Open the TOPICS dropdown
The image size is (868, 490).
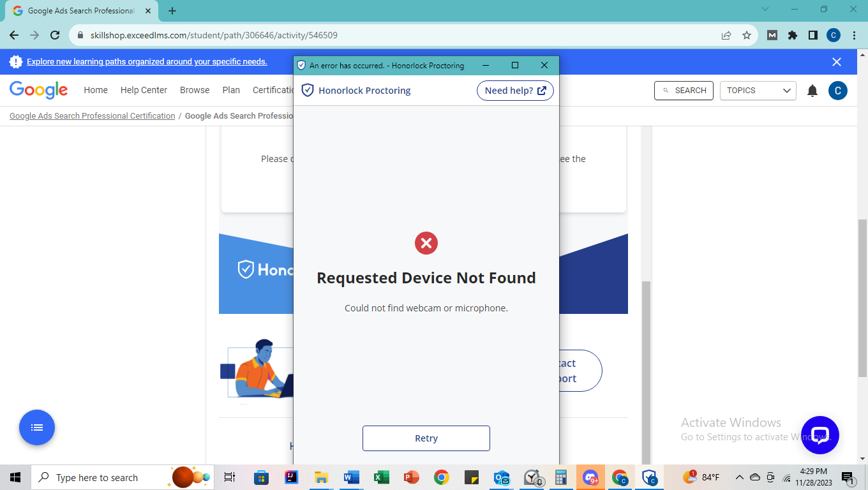758,91
